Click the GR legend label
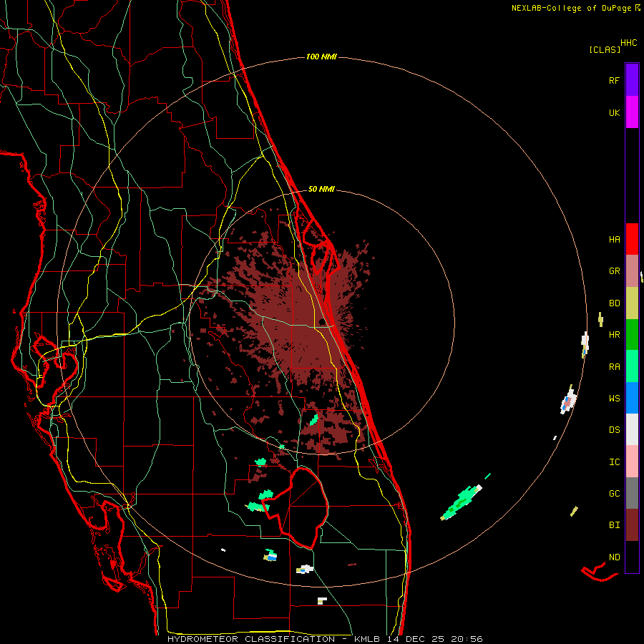Screen dimensions: 644x644 [x=614, y=271]
